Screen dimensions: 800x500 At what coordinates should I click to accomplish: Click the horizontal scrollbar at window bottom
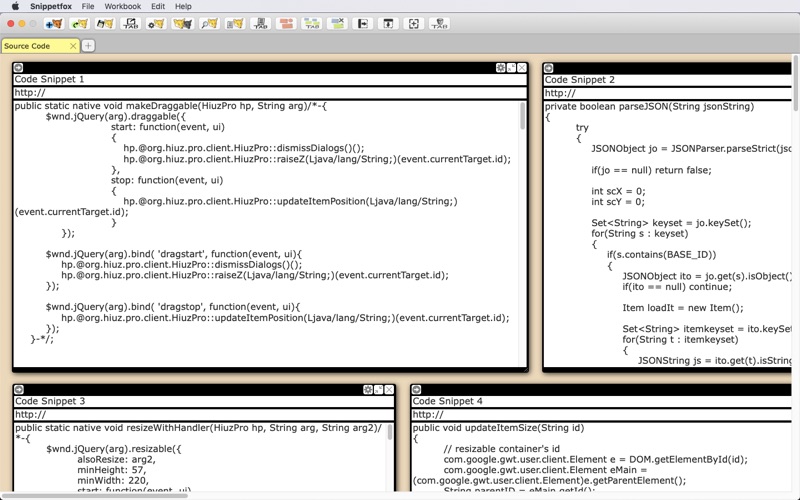pyautogui.click(x=94, y=495)
